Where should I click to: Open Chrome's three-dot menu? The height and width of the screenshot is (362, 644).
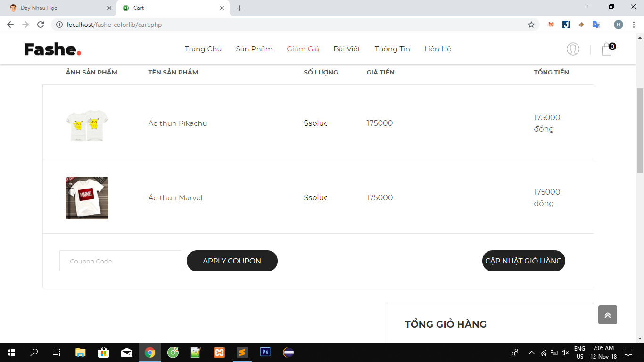[634, 25]
